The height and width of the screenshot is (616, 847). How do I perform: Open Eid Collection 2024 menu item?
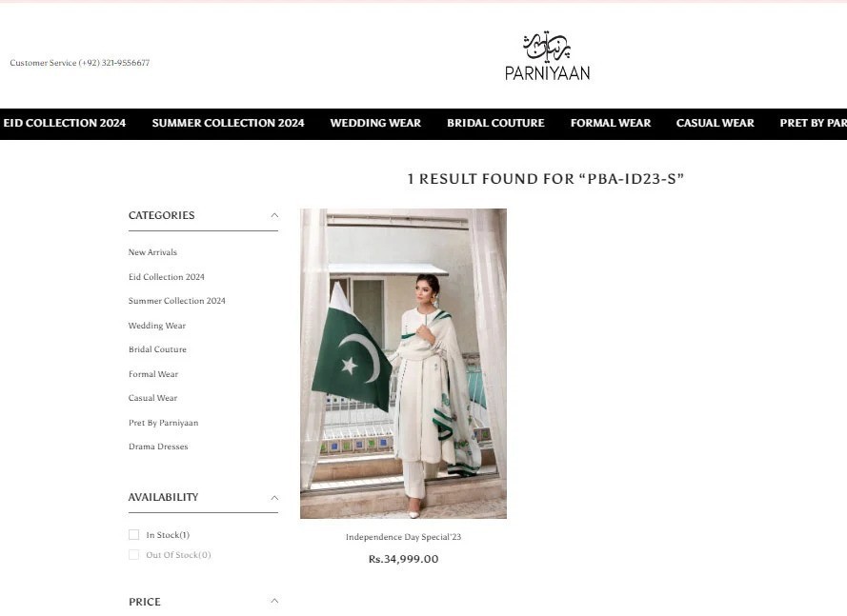coord(64,123)
